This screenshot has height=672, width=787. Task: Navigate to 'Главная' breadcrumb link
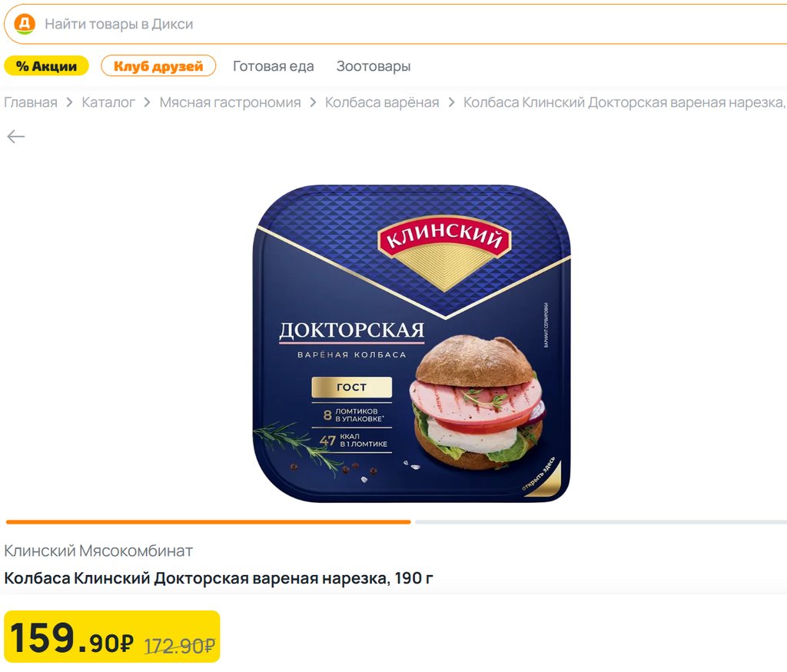[x=31, y=102]
